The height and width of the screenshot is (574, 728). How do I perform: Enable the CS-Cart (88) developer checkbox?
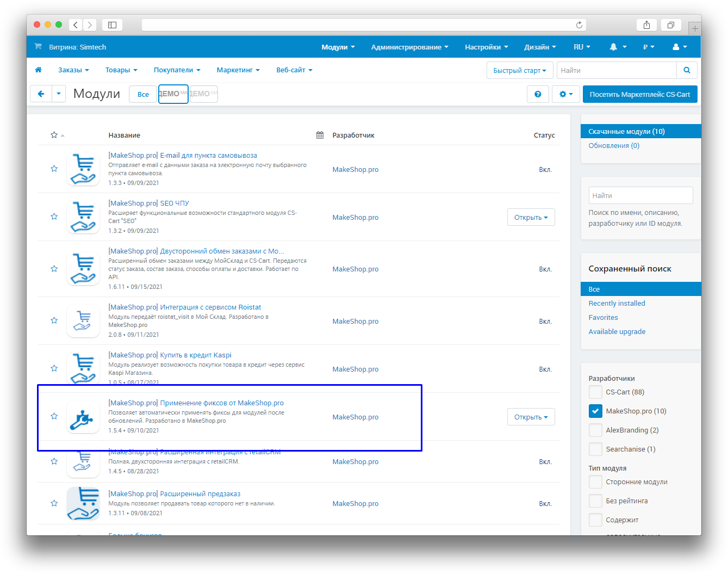click(596, 392)
